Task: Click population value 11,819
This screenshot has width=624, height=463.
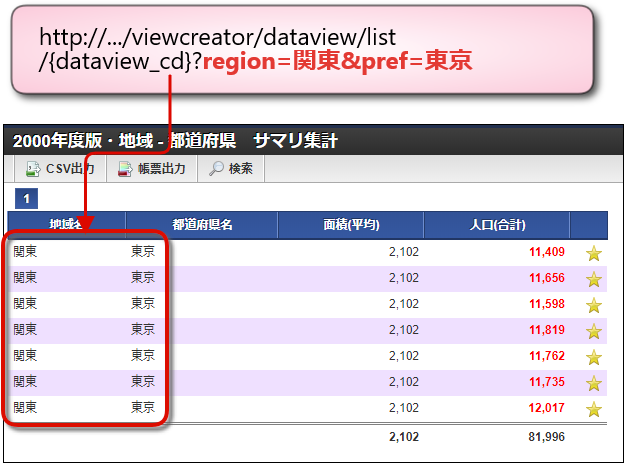Action: coord(547,330)
